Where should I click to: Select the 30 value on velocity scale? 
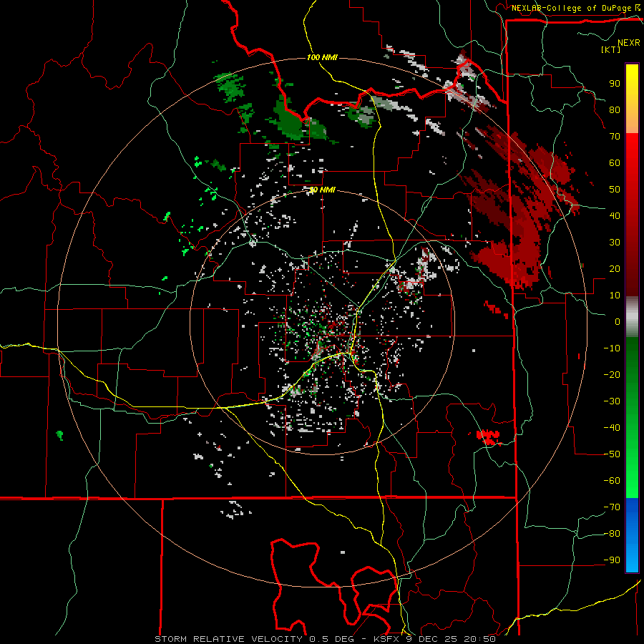tap(615, 243)
